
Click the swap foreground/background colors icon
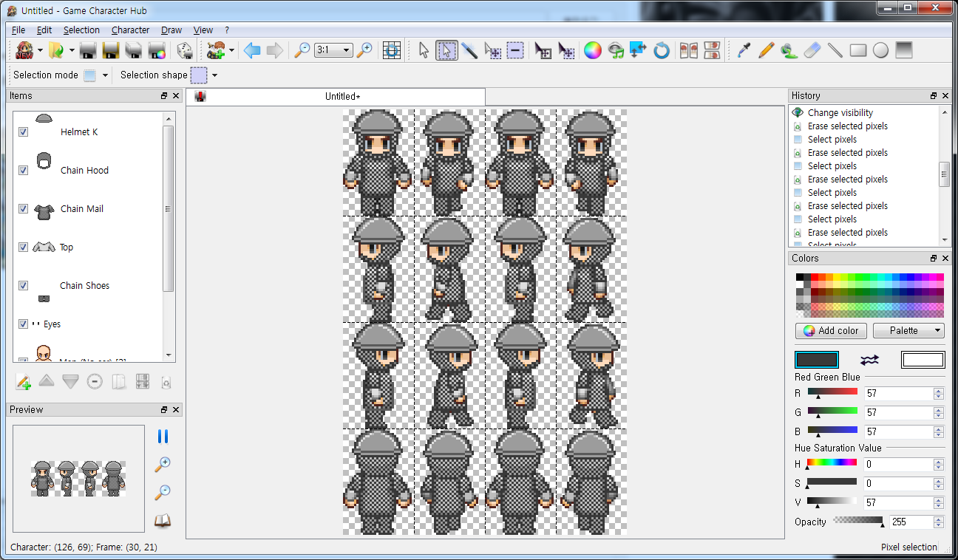click(x=870, y=360)
